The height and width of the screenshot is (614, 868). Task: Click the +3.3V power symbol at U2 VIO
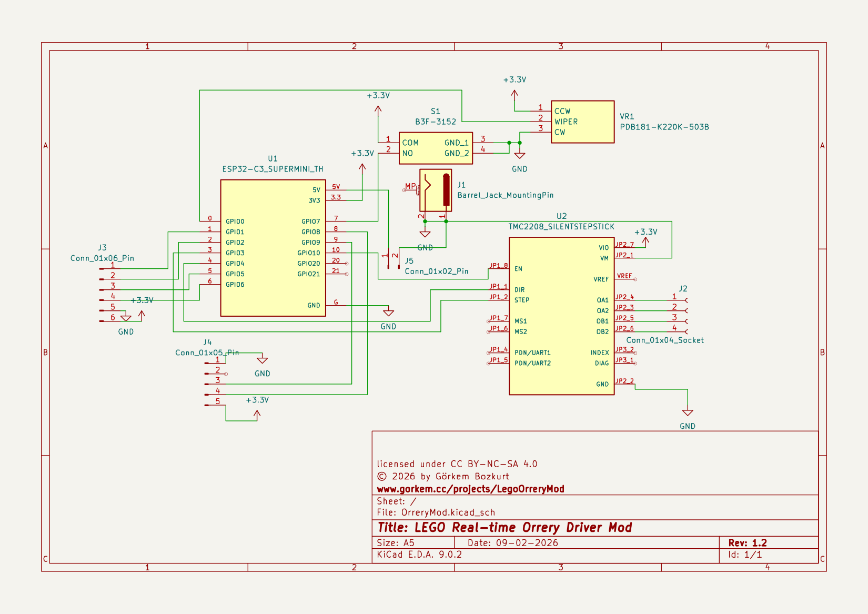coord(645,240)
